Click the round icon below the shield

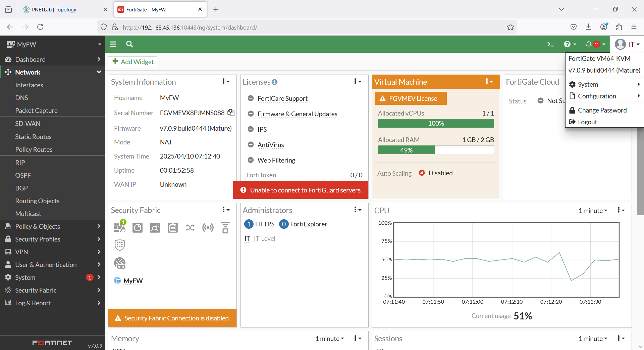tap(120, 263)
